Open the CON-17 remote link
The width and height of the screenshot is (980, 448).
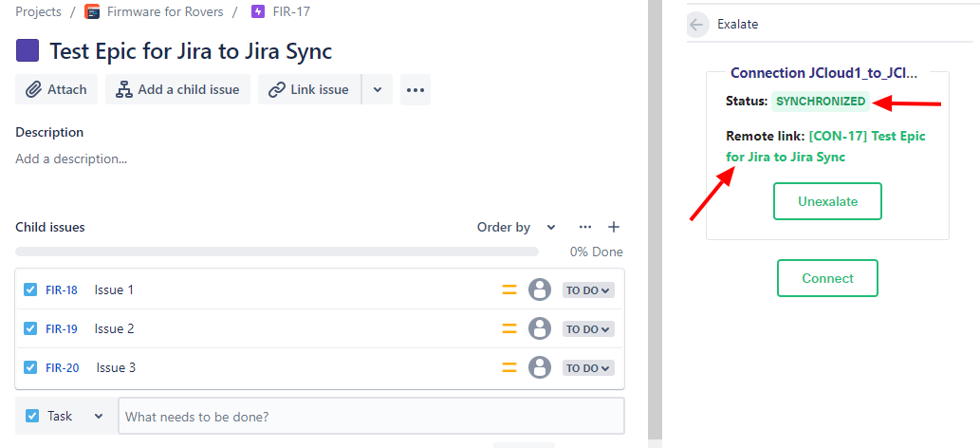pyautogui.click(x=825, y=146)
